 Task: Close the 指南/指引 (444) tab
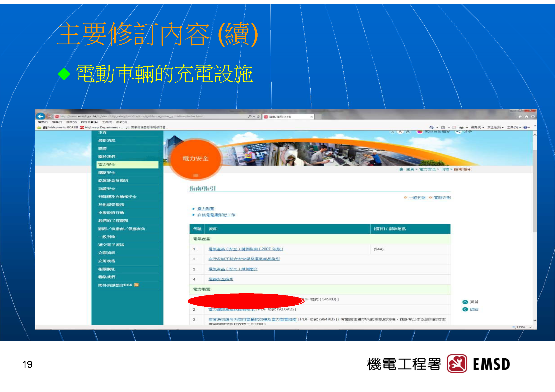312,117
